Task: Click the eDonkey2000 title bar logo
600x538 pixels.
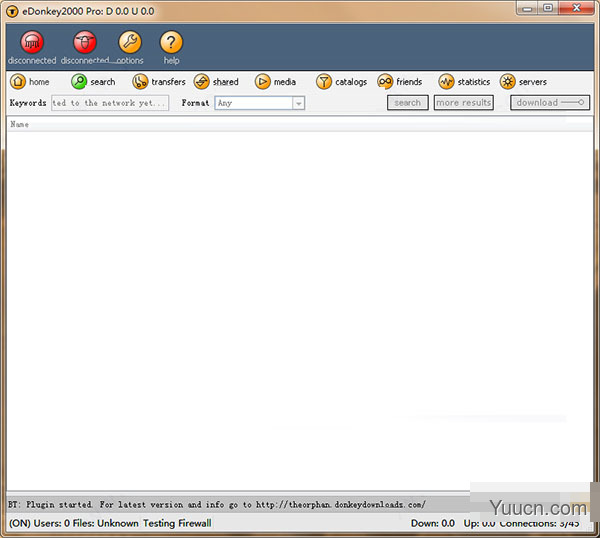Action: coord(12,11)
